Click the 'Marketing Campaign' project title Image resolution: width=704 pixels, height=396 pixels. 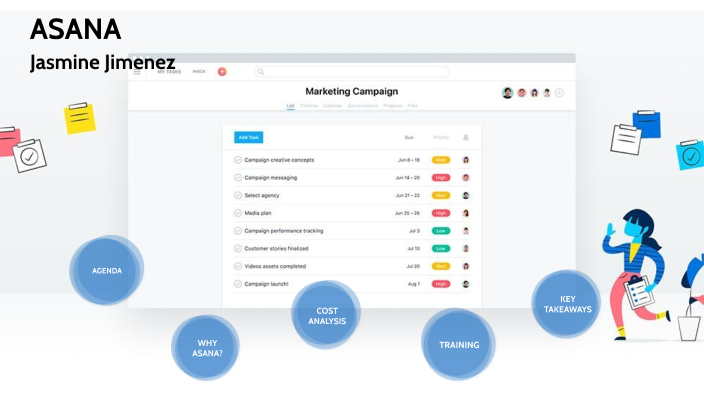point(352,92)
